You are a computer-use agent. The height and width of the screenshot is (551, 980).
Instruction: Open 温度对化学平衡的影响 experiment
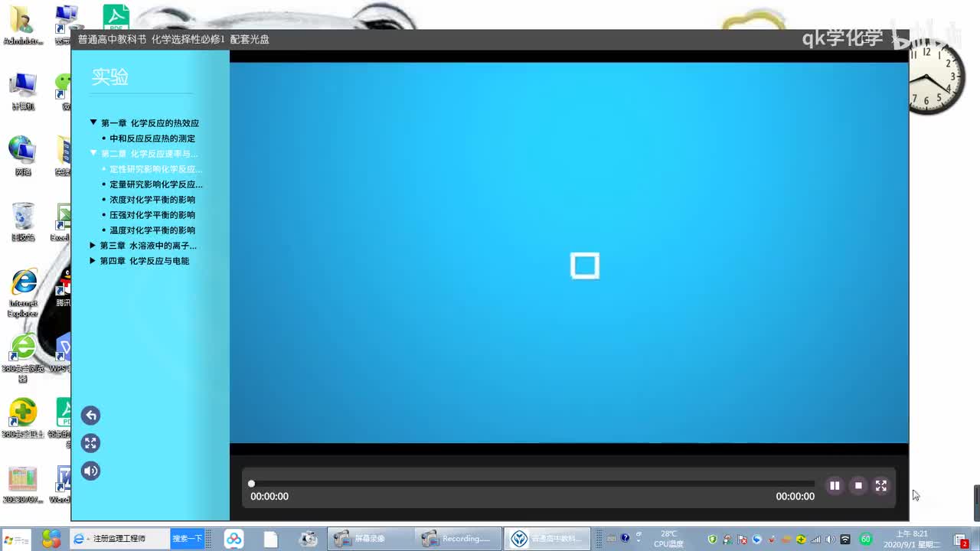(x=152, y=230)
